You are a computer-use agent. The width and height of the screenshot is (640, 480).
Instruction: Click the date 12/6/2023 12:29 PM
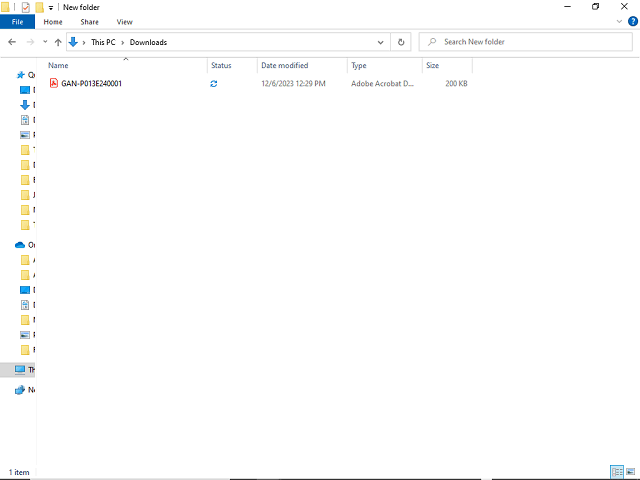(293, 83)
